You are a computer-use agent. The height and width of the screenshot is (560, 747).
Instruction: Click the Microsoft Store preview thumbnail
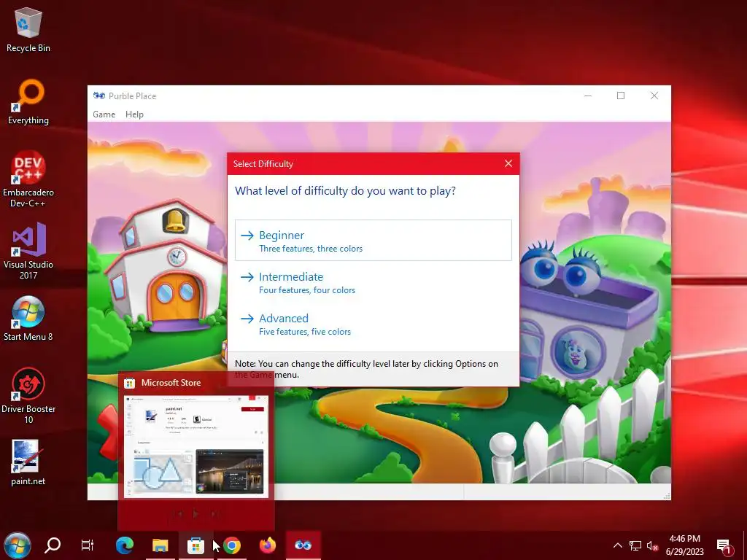tap(196, 446)
